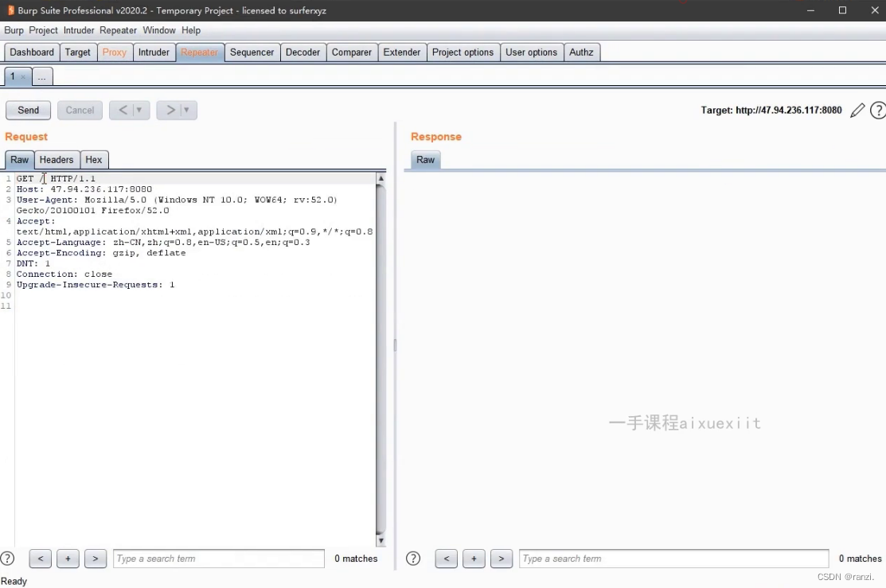
Task: Click the 'GET / HTTP/1.1' request line
Action: tap(56, 178)
